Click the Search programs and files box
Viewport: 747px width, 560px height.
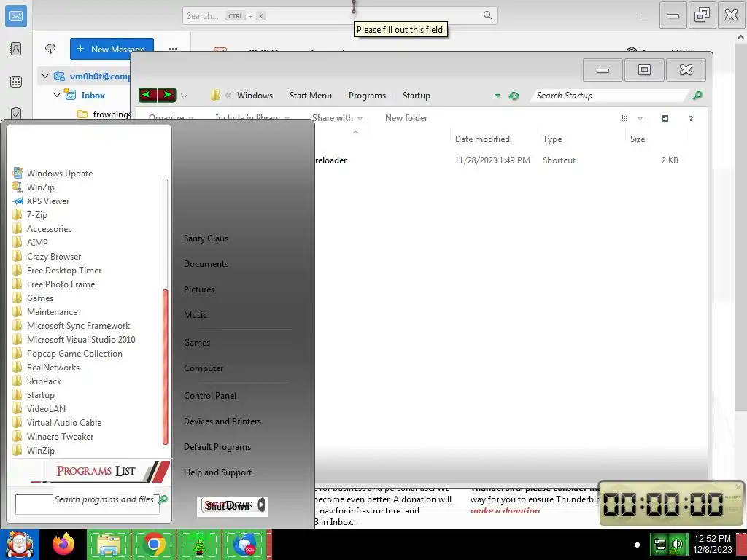(88, 504)
